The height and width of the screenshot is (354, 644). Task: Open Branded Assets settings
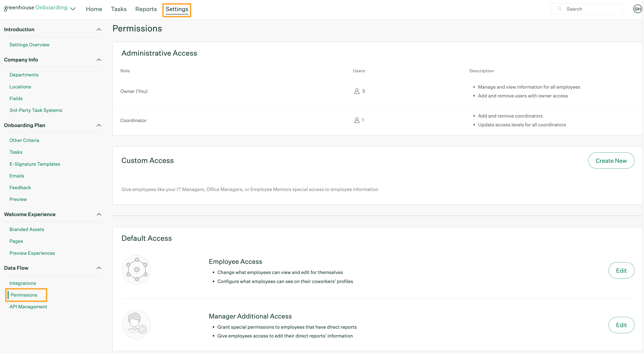click(x=27, y=229)
